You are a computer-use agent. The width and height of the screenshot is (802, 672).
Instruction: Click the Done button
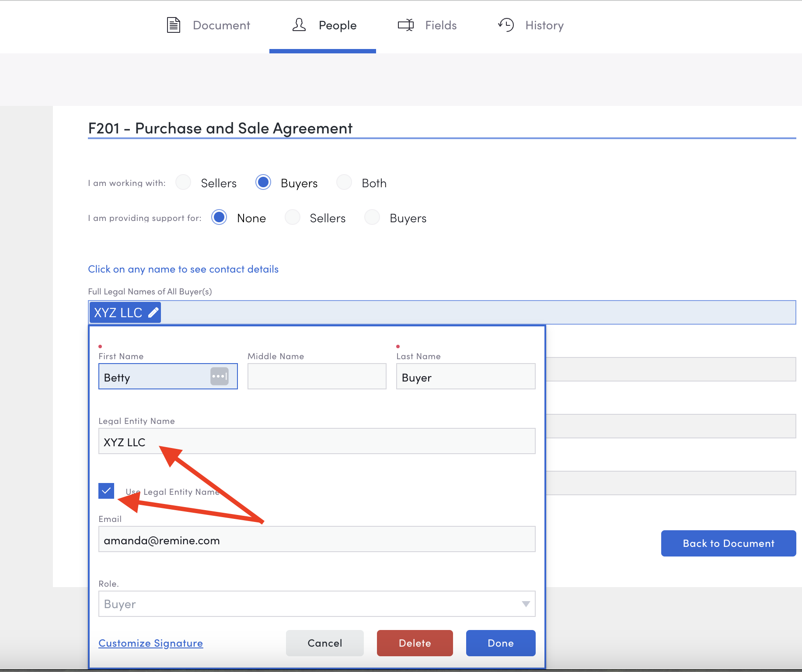pos(501,643)
